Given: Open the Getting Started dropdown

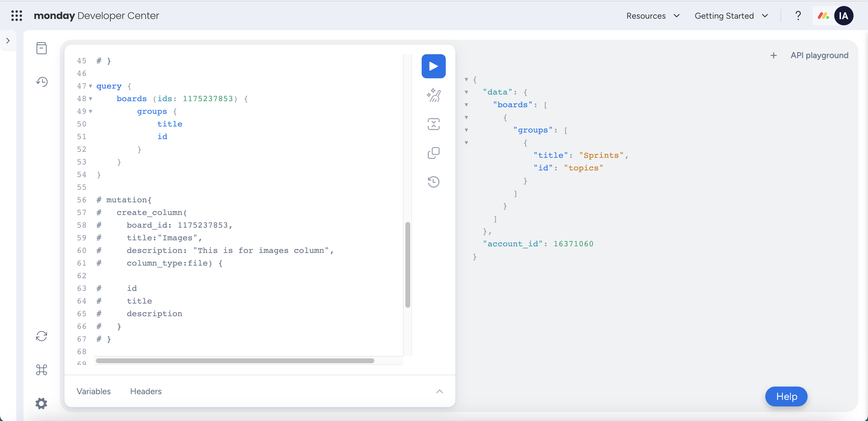Looking at the screenshot, I should (x=731, y=16).
